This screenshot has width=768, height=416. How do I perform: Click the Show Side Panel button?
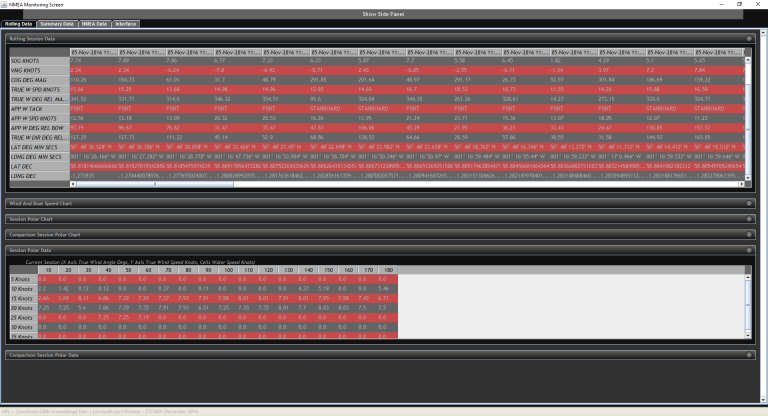(384, 14)
